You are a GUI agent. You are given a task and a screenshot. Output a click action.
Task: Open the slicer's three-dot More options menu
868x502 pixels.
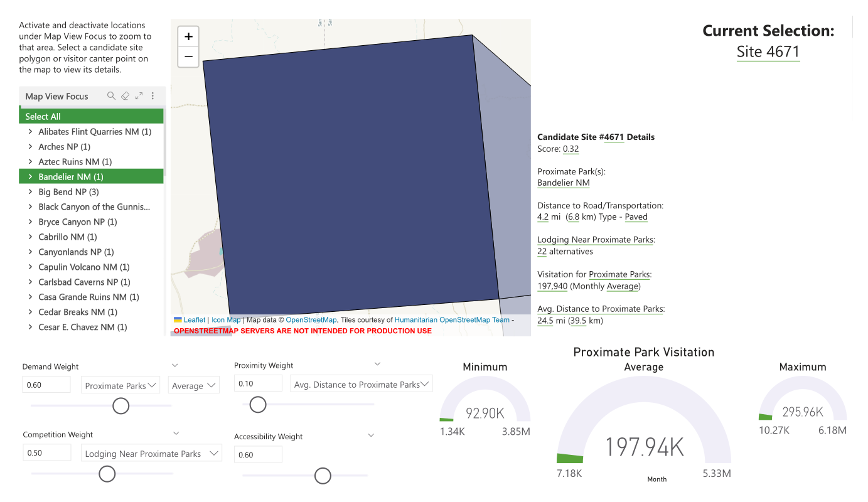153,95
